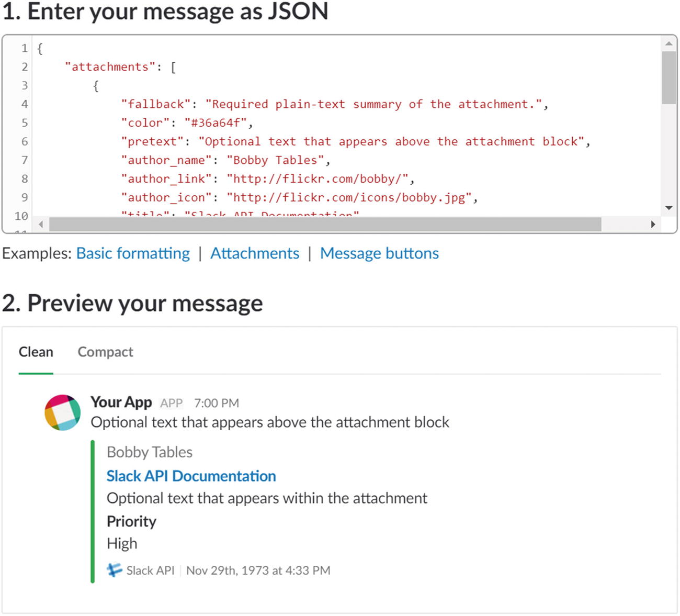The height and width of the screenshot is (616, 680).
Task: Click the Your App avatar icon
Action: click(x=62, y=412)
